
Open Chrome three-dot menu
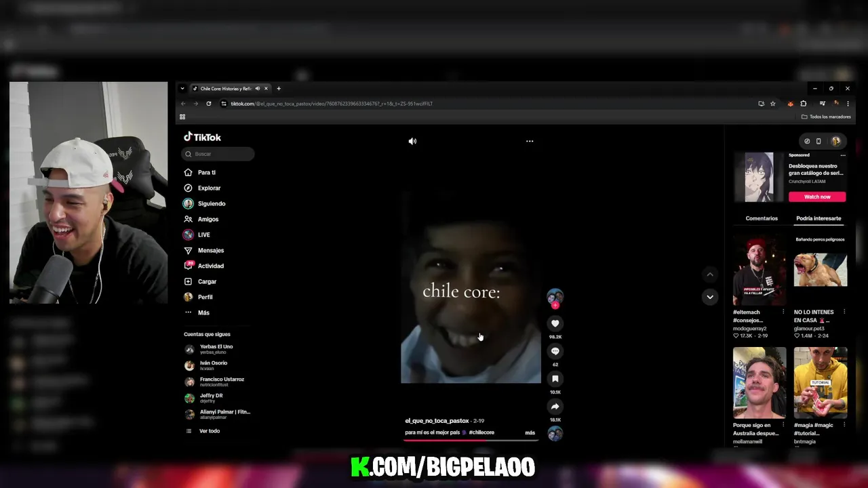pos(848,104)
